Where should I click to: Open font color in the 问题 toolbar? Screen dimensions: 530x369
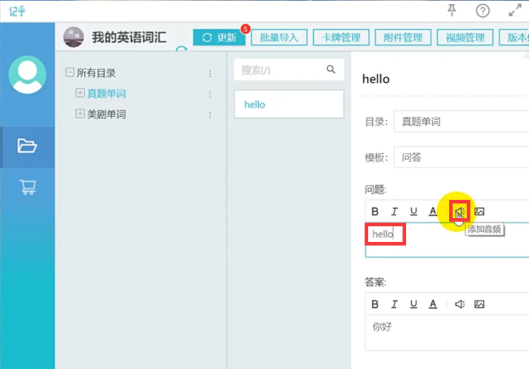pyautogui.click(x=433, y=212)
